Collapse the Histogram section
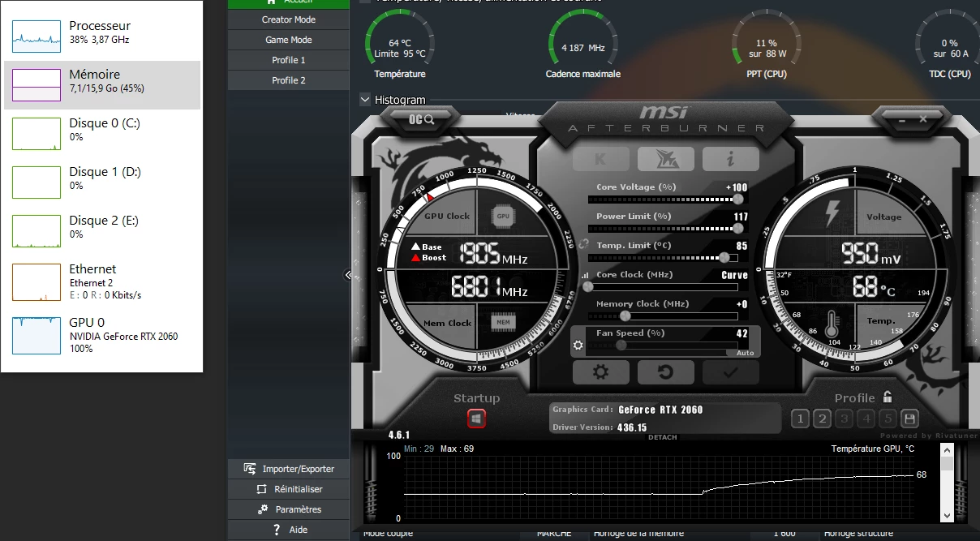The height and width of the screenshot is (541, 980). pos(365,100)
